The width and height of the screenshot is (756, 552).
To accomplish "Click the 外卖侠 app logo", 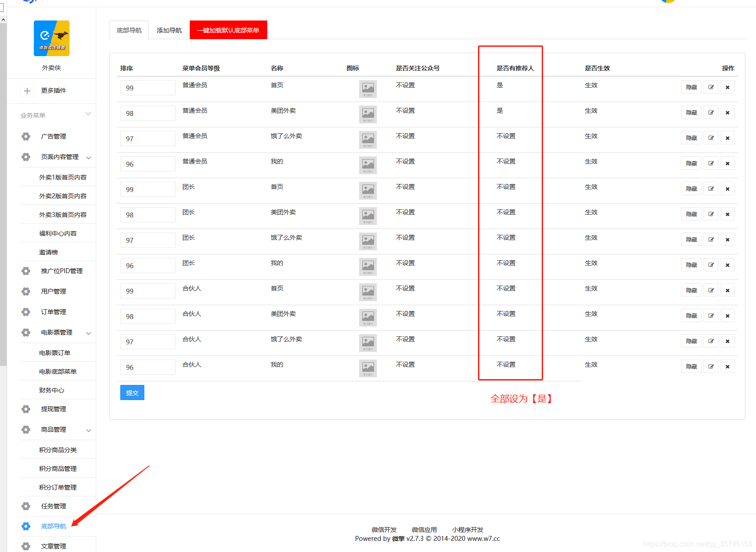I will point(52,38).
